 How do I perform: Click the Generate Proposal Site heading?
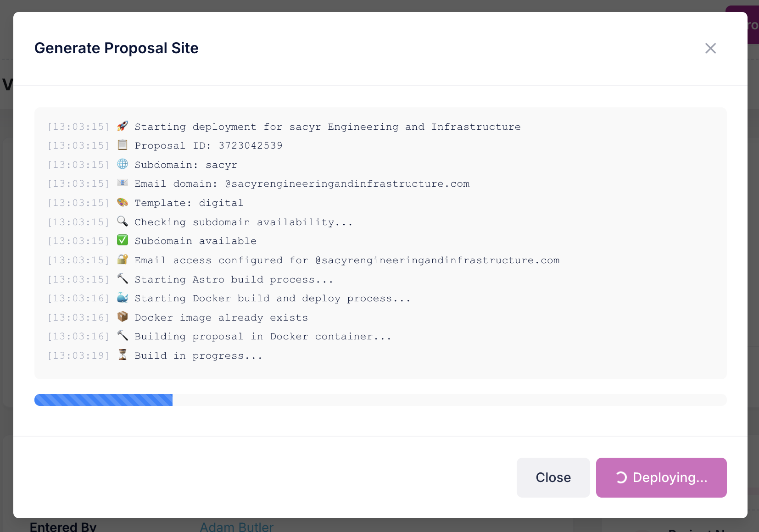pyautogui.click(x=117, y=48)
